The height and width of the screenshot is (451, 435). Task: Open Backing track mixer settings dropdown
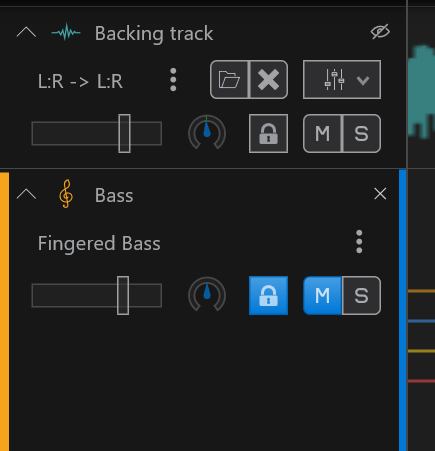(342, 80)
